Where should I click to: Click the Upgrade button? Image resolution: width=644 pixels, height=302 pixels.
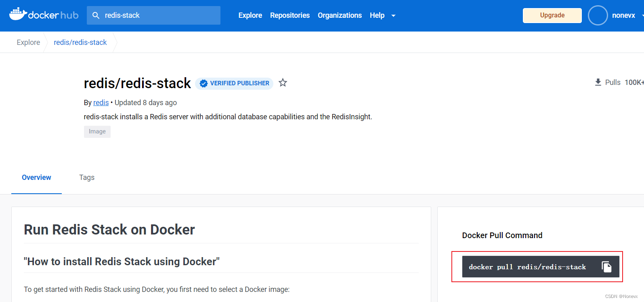click(x=552, y=15)
